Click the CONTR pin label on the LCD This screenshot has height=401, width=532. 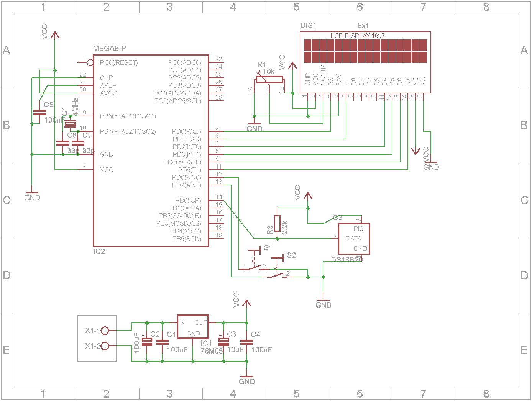click(323, 75)
